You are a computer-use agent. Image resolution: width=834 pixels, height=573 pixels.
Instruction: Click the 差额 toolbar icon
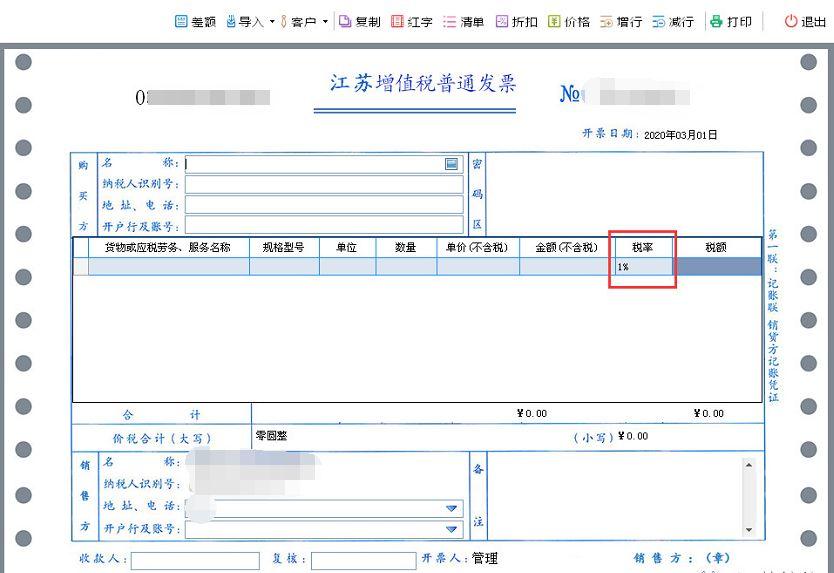[x=181, y=21]
